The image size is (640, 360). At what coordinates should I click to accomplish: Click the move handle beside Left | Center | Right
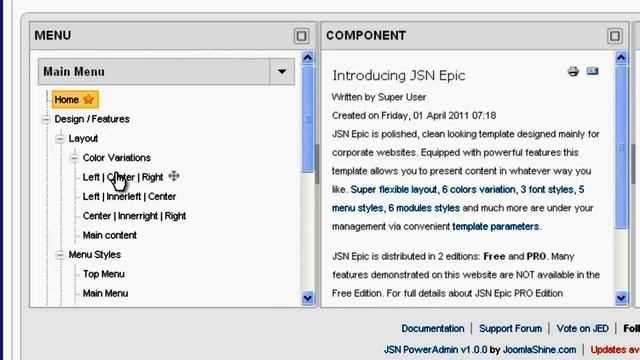click(x=174, y=176)
